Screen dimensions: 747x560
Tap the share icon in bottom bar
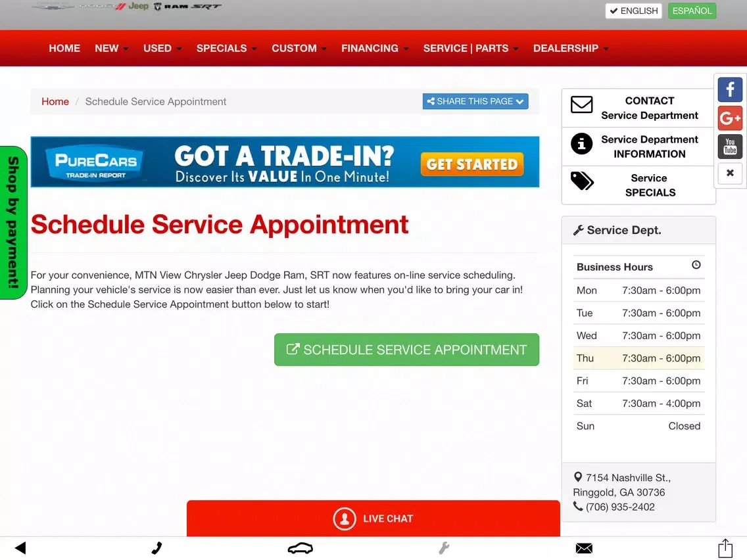tap(725, 548)
